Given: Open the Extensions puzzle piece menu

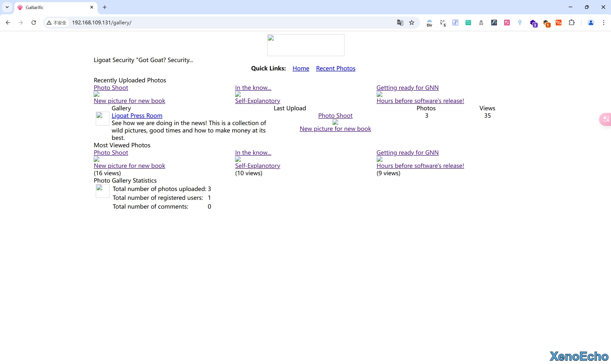Looking at the screenshot, I should point(572,23).
